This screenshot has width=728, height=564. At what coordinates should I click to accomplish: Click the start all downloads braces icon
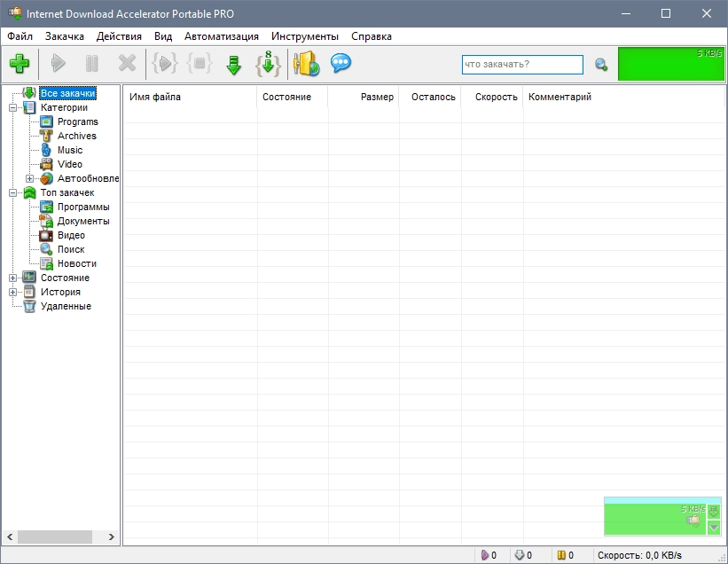tap(165, 63)
